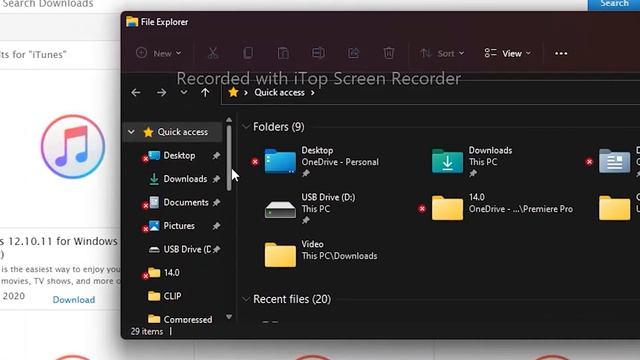
Task: Select Downloads in navigation pane
Action: click(x=185, y=179)
